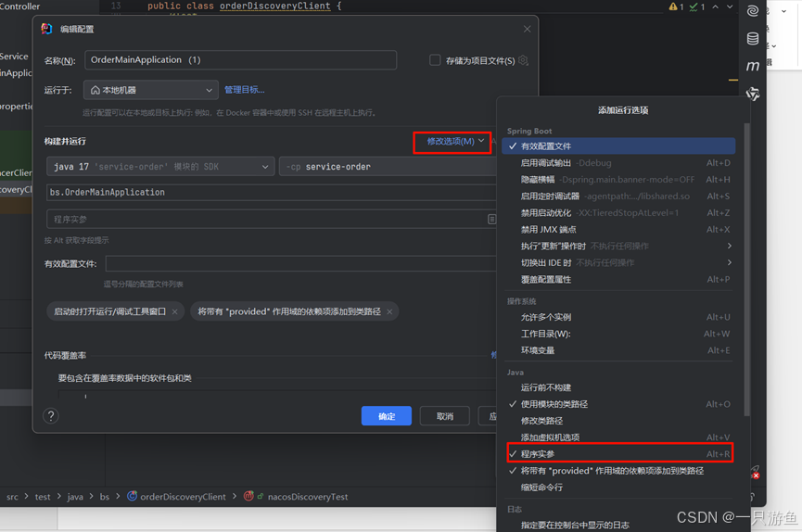Click the warning indicator in editor
Image resolution: width=802 pixels, height=532 pixels.
point(676,6)
